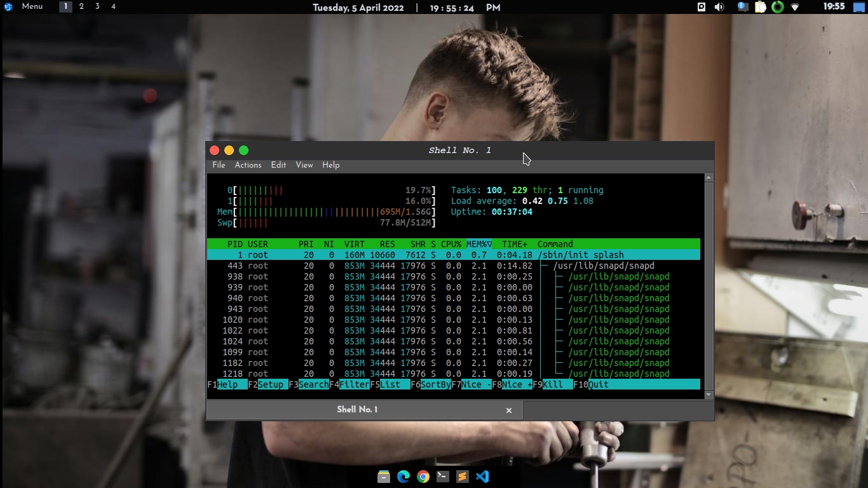
Task: Switch to workspace 1
Action: pos(65,6)
